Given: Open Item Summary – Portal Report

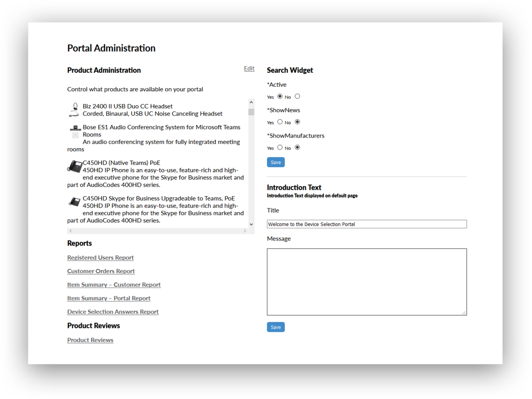Looking at the screenshot, I should 109,298.
